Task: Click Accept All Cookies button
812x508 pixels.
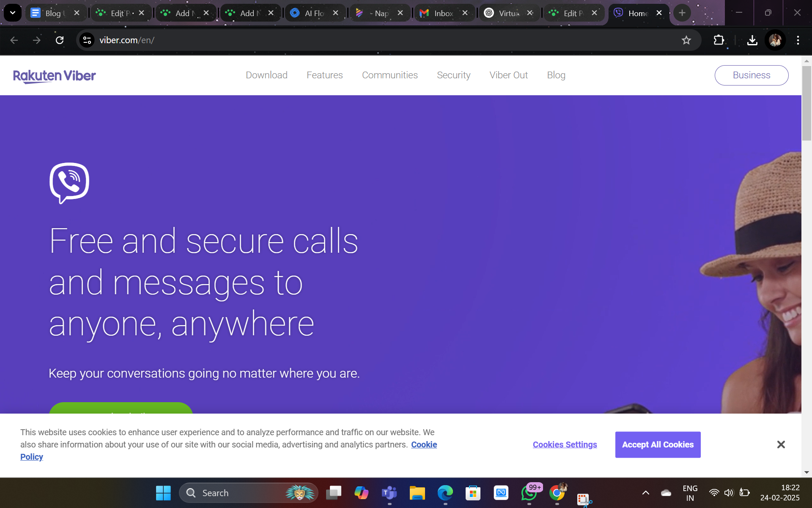Action: pyautogui.click(x=657, y=444)
